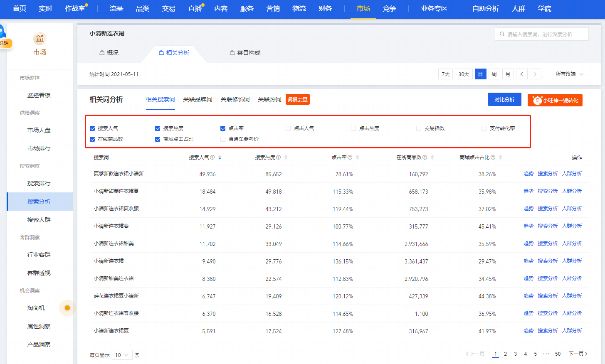Select the 7天 time range button

pyautogui.click(x=446, y=74)
